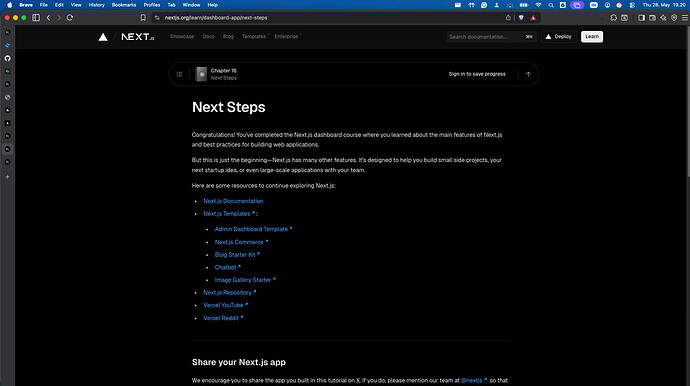Open the Bookmarks menu
Image resolution: width=690 pixels, height=386 pixels.
(124, 5)
